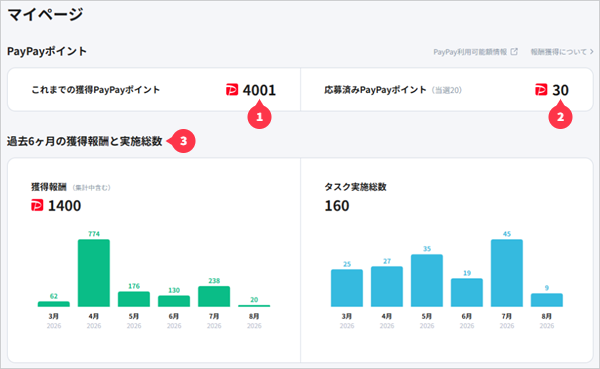Click the PayPayポイント section heading
Viewport: 600px width, 369px height.
point(47,51)
